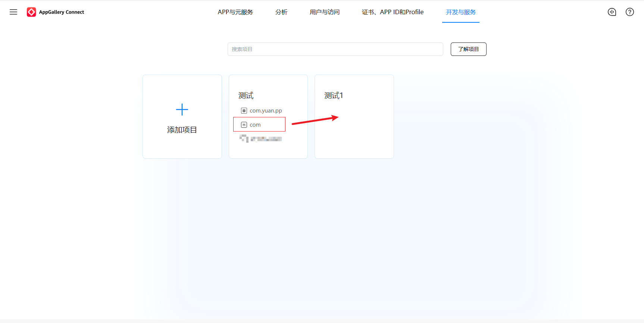Click the 了解项目 button

[x=468, y=49]
